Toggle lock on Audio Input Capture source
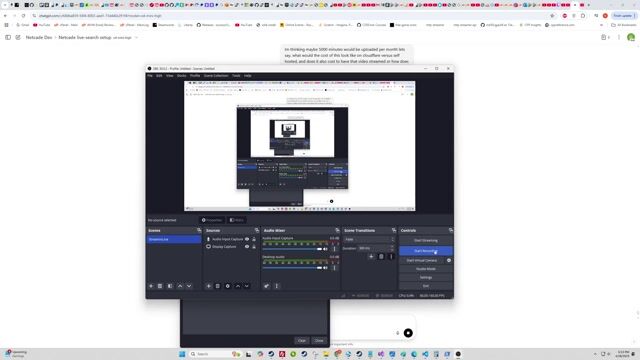This screenshot has width=640, height=360. pos(254,239)
